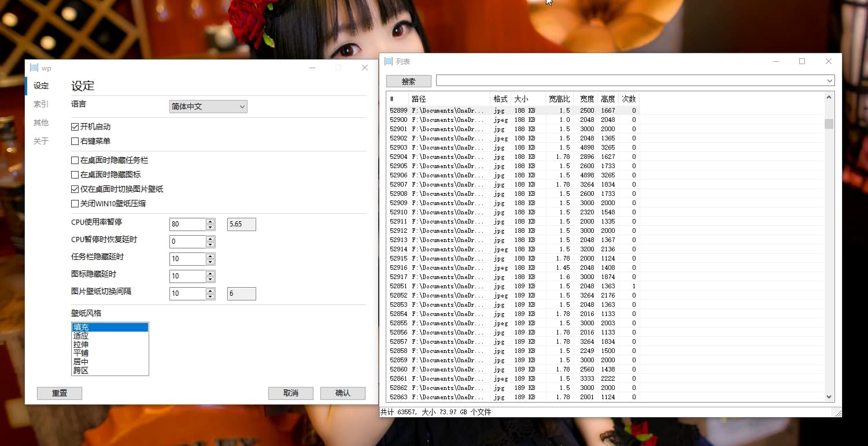Select 居中 in the wallpaper style list

pyautogui.click(x=81, y=362)
